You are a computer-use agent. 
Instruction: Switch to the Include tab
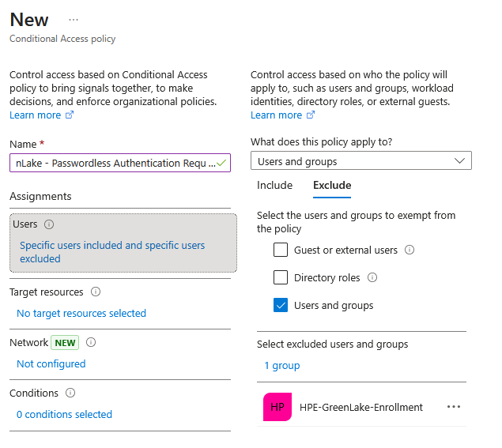(x=274, y=186)
